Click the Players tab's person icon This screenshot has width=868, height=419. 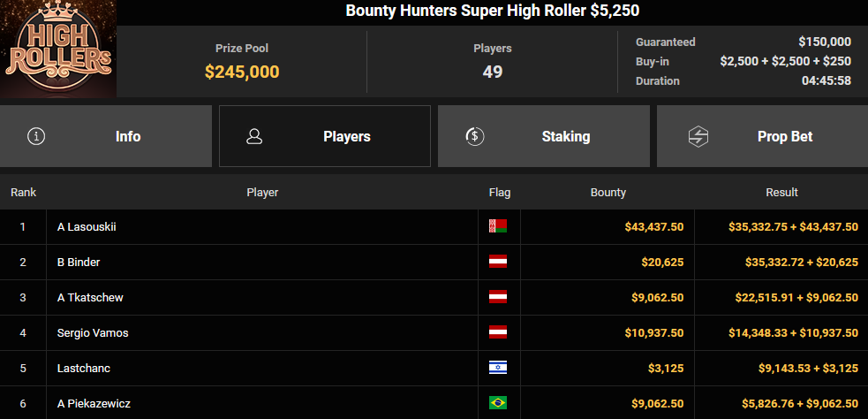tap(255, 136)
